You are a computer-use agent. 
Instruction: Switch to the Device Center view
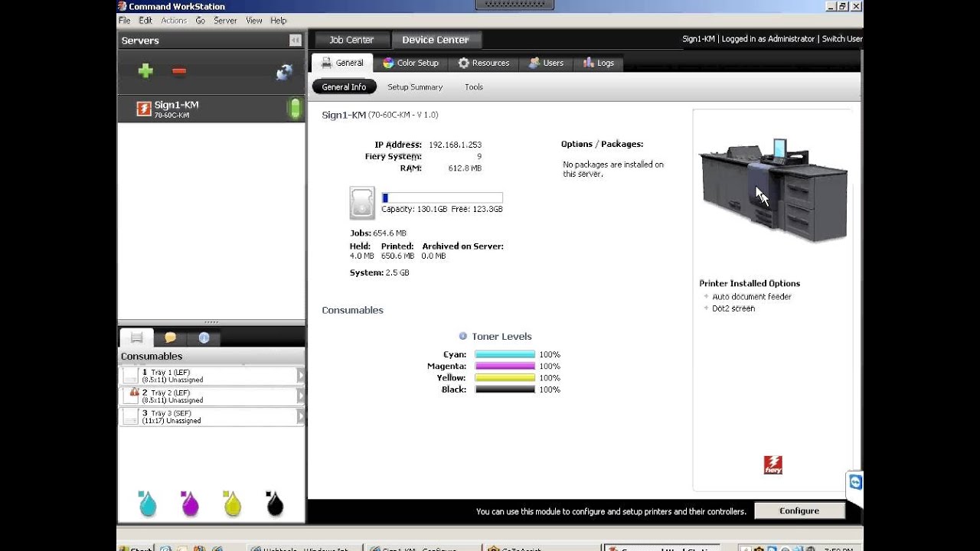436,40
